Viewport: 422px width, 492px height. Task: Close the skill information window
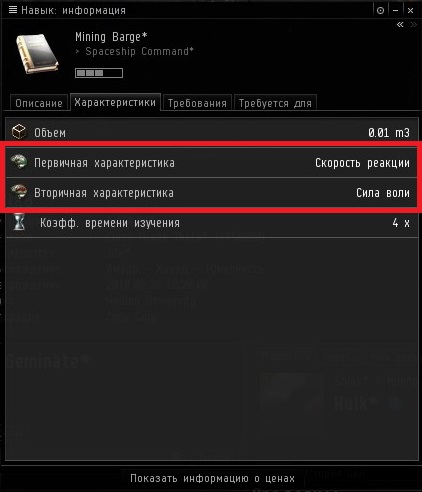click(x=410, y=10)
